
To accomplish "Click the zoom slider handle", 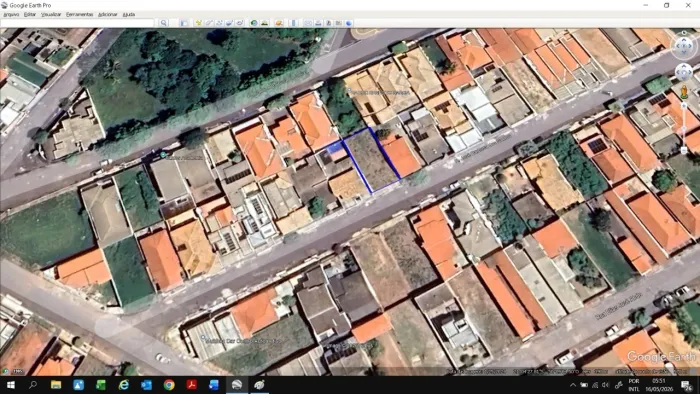I will pyautogui.click(x=684, y=128).
